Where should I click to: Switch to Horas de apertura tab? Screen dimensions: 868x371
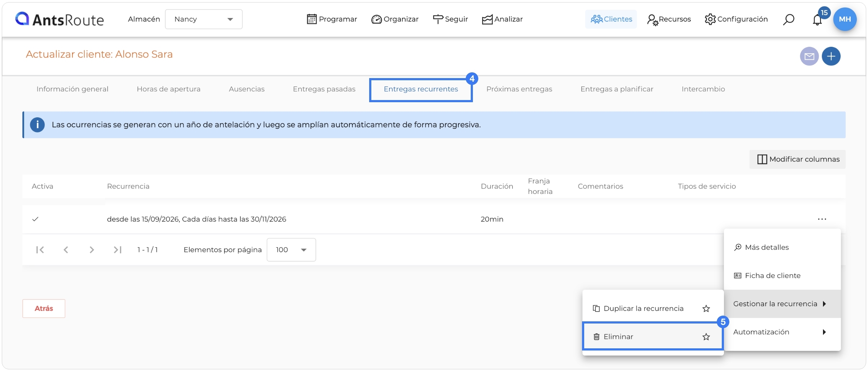coord(169,89)
